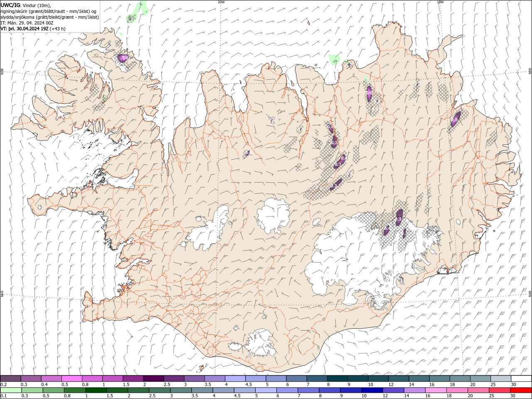Image resolution: width=532 pixels, height=399 pixels.
Task: Select the bright red lower swatch after 30
Action: [521, 390]
